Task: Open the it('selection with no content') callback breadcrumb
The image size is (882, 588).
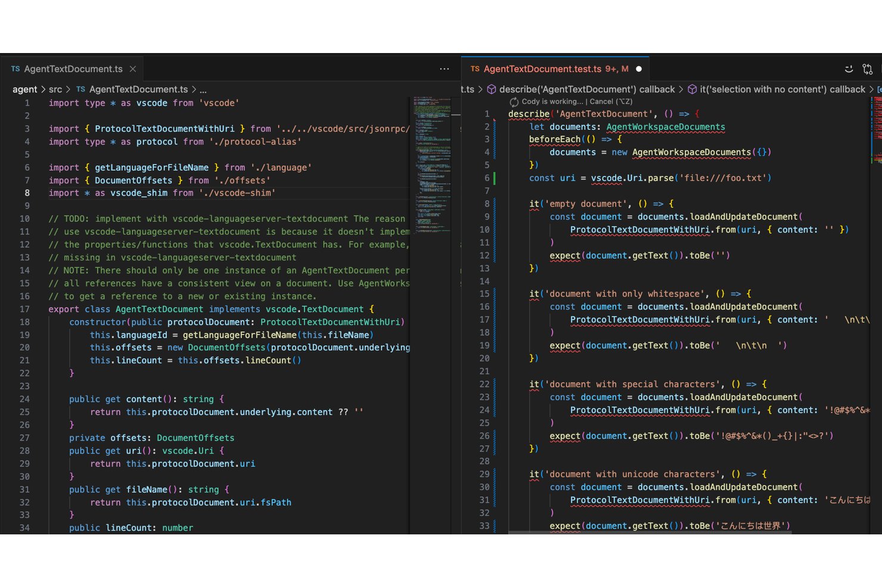Action: pos(782,89)
